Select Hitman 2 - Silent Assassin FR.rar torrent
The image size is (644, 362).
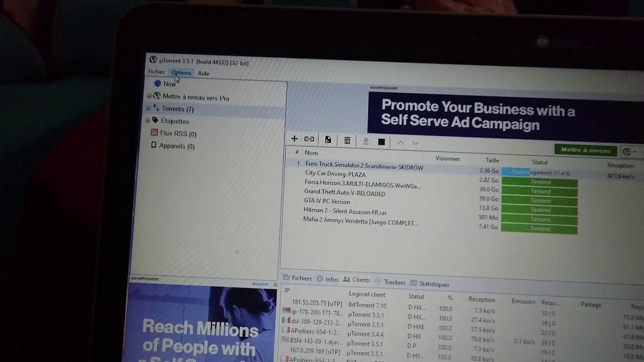coord(345,212)
